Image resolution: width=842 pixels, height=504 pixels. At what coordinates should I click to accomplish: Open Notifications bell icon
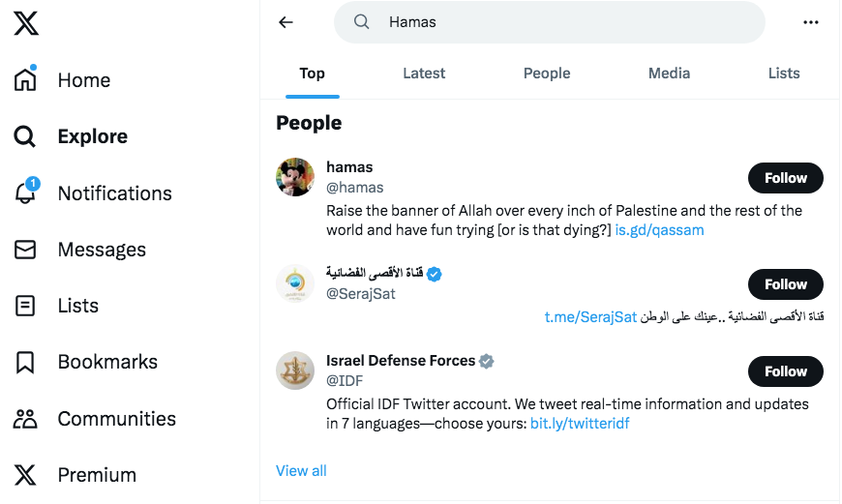tap(25, 193)
